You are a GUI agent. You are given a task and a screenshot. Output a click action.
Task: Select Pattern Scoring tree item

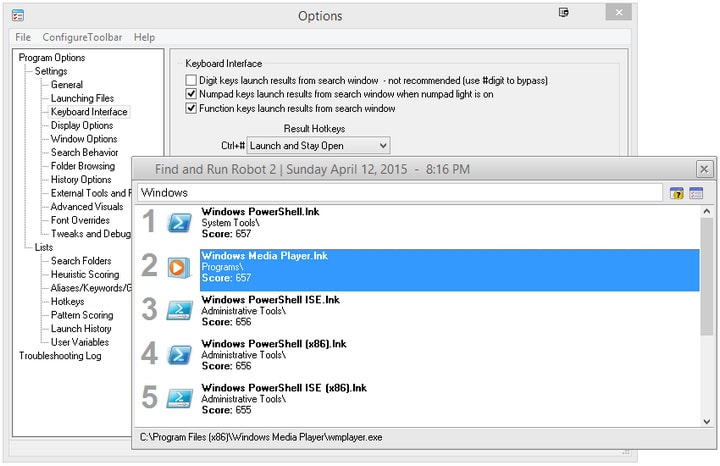pos(82,315)
